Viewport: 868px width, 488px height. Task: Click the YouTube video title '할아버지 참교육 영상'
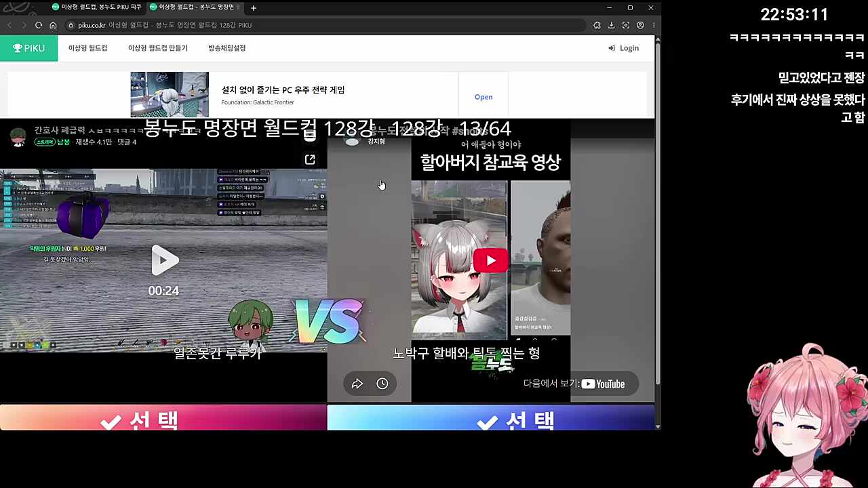pos(490,163)
